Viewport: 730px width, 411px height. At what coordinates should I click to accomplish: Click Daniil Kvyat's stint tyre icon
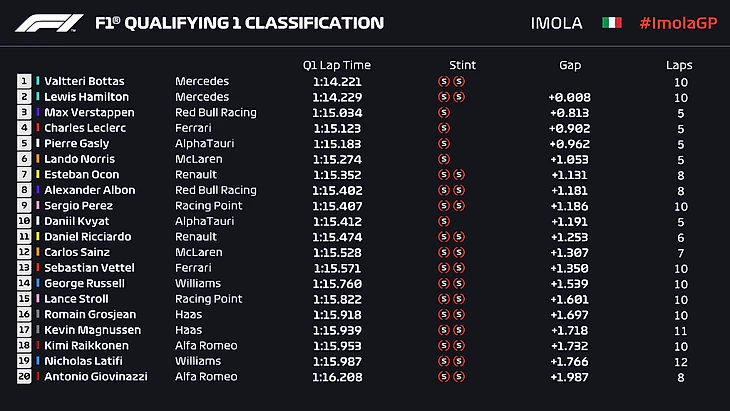point(443,221)
